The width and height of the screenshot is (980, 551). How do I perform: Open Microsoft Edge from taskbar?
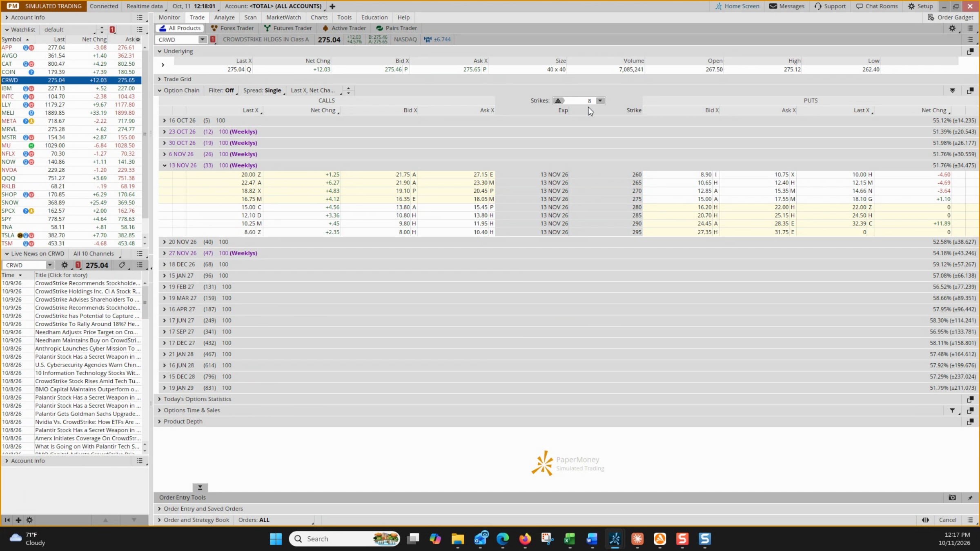click(x=503, y=539)
